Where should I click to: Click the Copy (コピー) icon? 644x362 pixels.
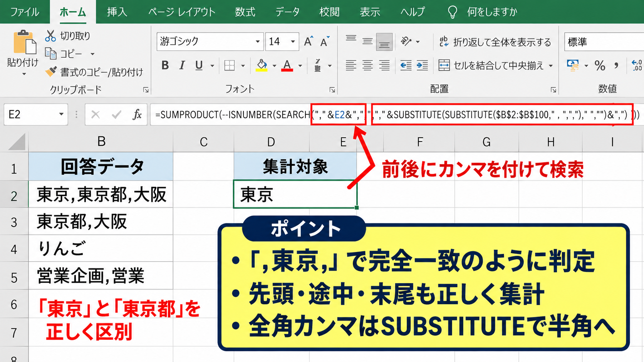point(50,53)
